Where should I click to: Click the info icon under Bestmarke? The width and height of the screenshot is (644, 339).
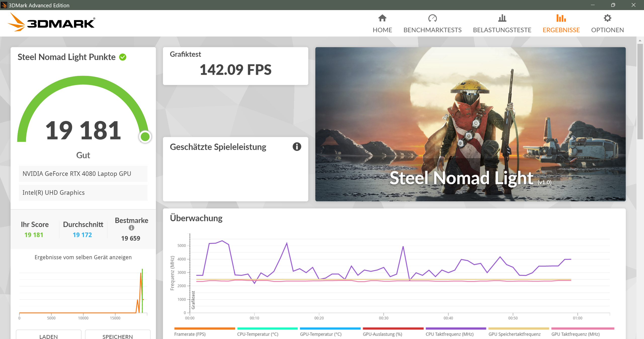pos(131,228)
